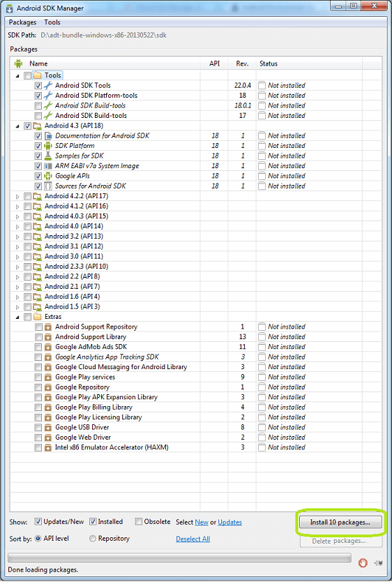Viewport: 392px width, 582px height.
Task: Click the braces icon of Sources for Android SDK
Action: (x=48, y=186)
